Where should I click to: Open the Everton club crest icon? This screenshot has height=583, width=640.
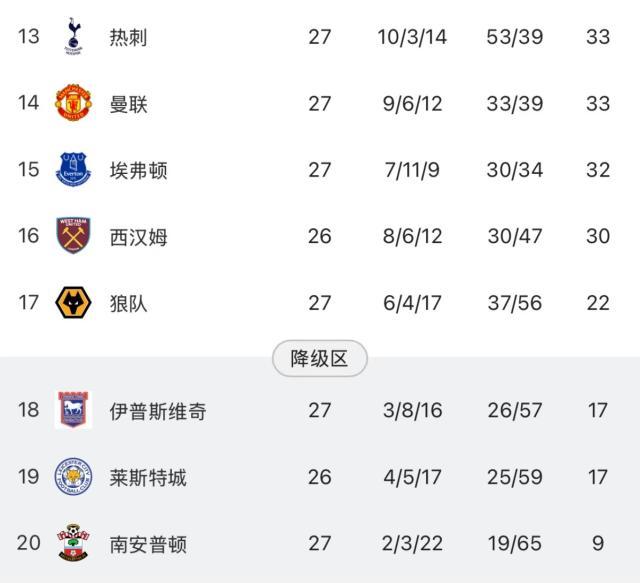point(73,169)
